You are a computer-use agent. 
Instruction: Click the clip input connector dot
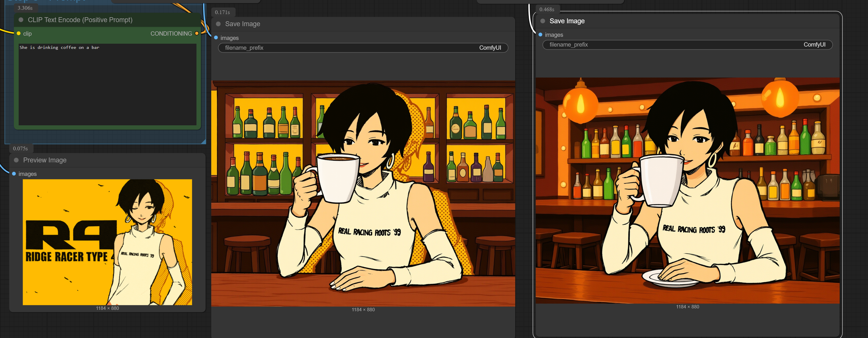(19, 33)
